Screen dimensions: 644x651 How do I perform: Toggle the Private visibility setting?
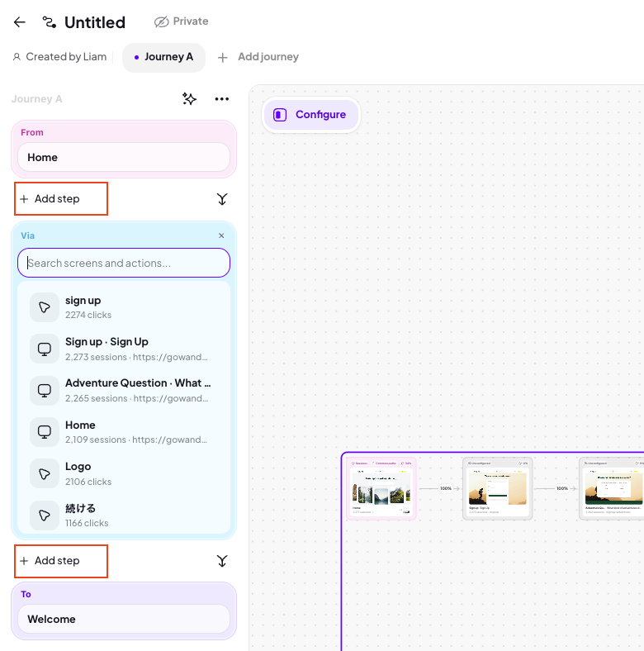pos(182,21)
